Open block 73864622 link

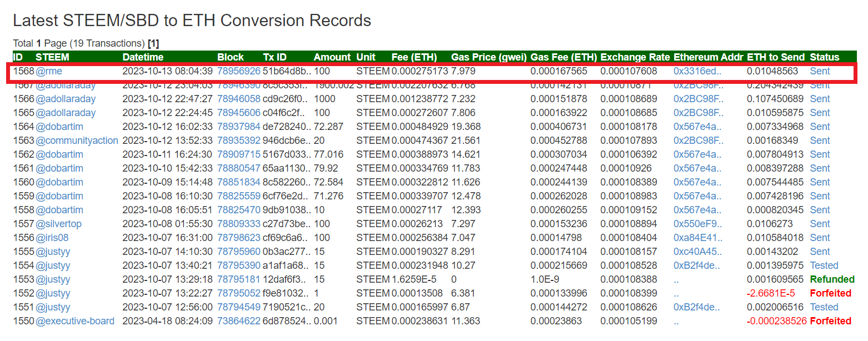239,321
